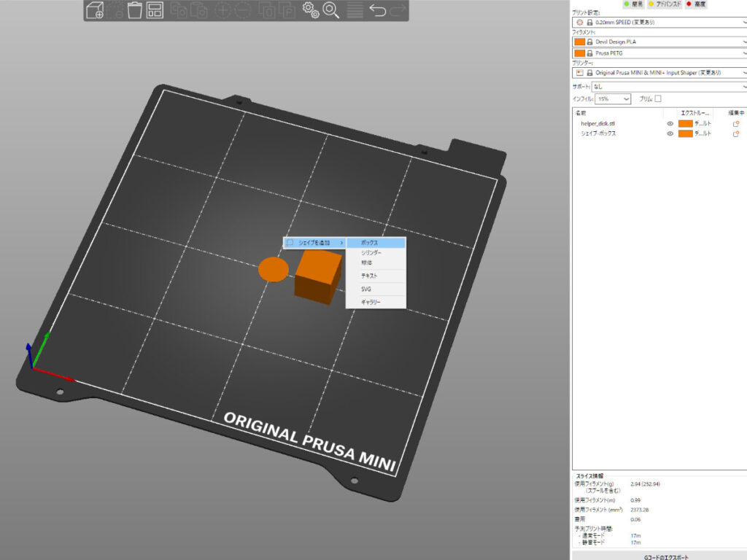Open the 15% infill dropdown
The width and height of the screenshot is (747, 560).
pyautogui.click(x=613, y=99)
